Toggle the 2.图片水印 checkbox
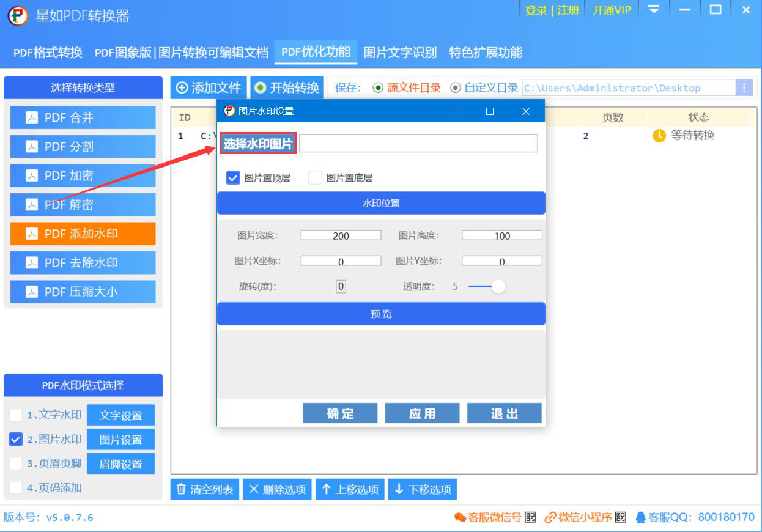762x532 pixels. point(16,440)
